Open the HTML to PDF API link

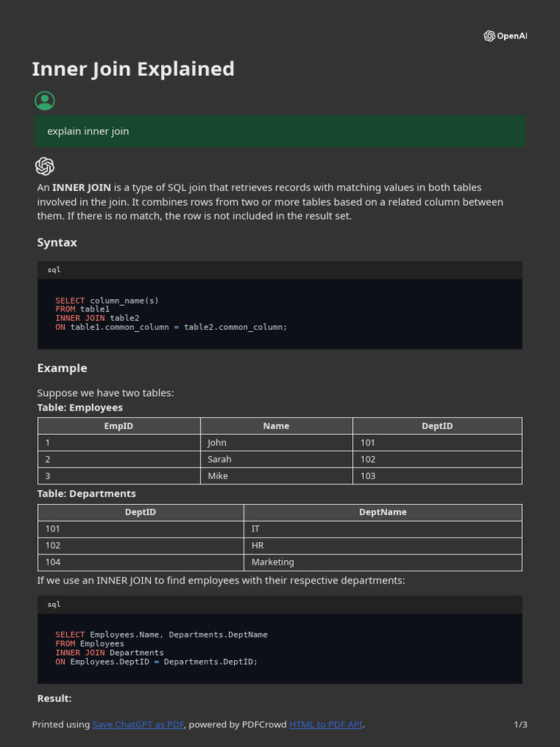[326, 724]
